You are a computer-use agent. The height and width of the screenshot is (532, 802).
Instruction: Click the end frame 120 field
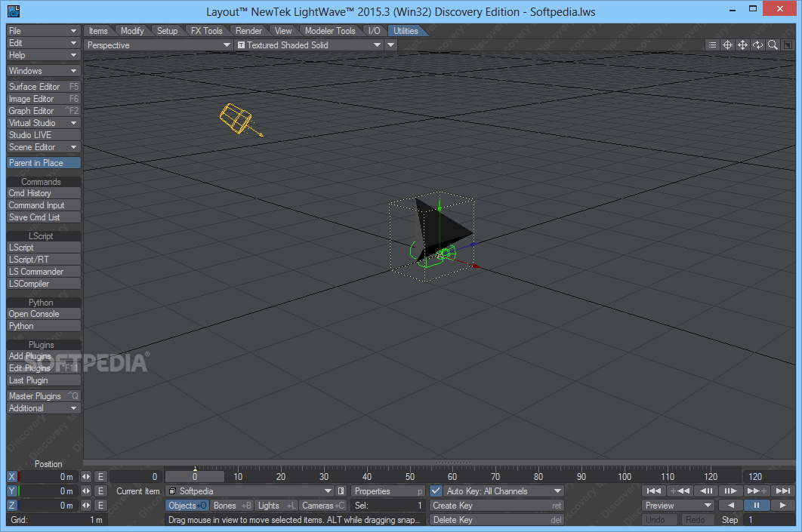coord(769,476)
